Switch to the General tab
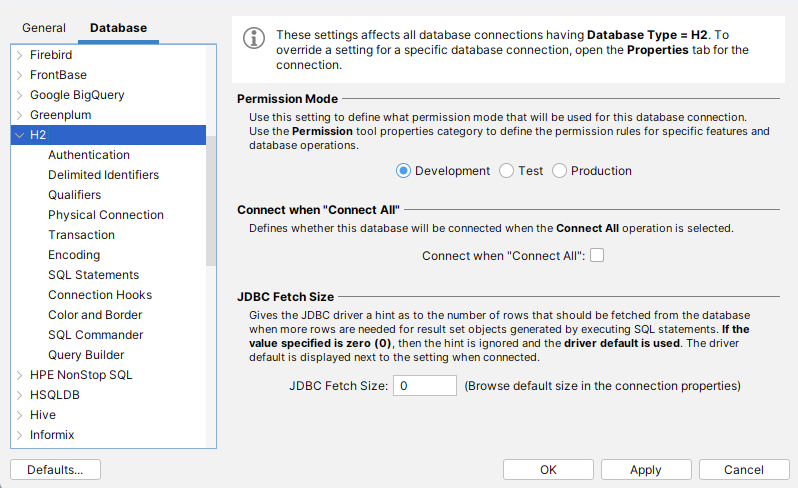 [44, 28]
